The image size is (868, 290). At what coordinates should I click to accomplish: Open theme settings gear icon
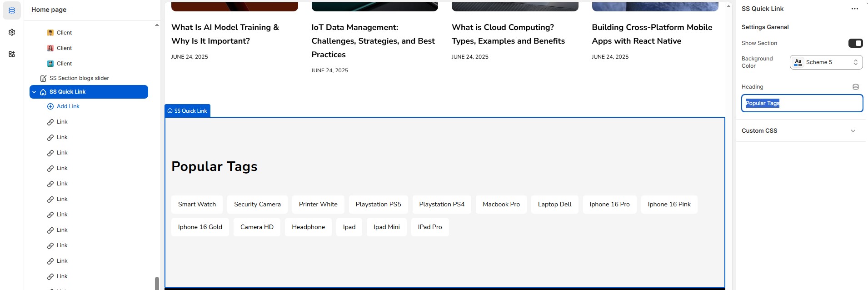12,32
